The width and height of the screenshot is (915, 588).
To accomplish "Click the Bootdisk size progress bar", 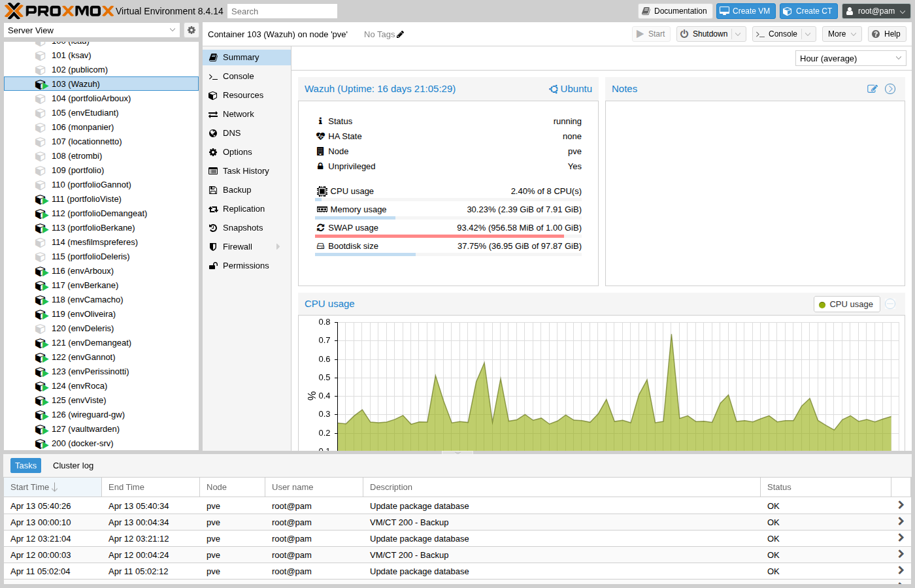I will point(448,254).
